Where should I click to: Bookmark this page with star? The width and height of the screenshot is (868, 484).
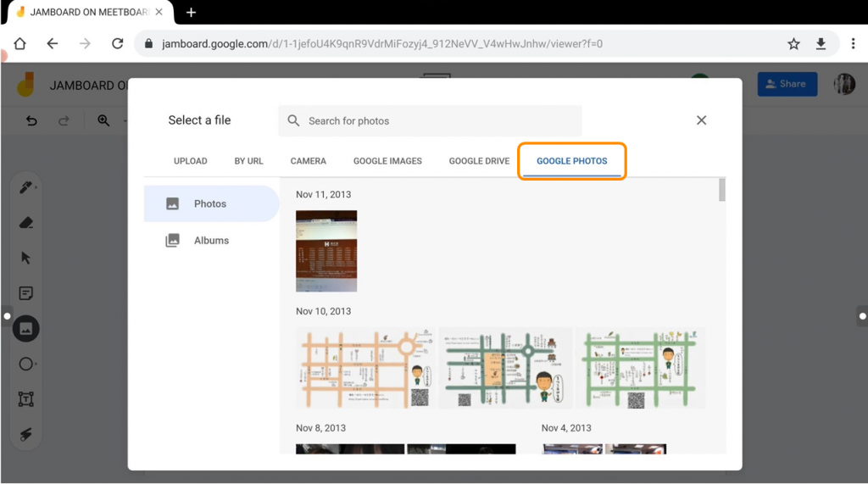click(x=793, y=44)
